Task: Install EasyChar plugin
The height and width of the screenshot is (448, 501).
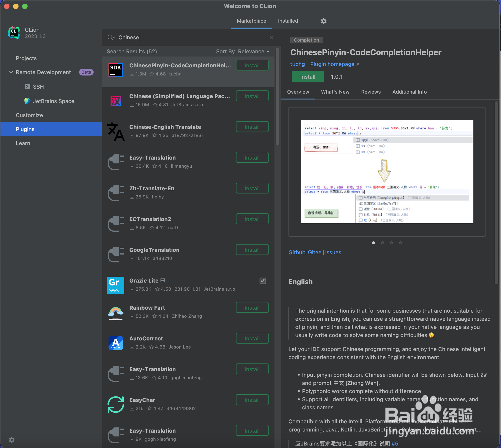Action: 252,400
